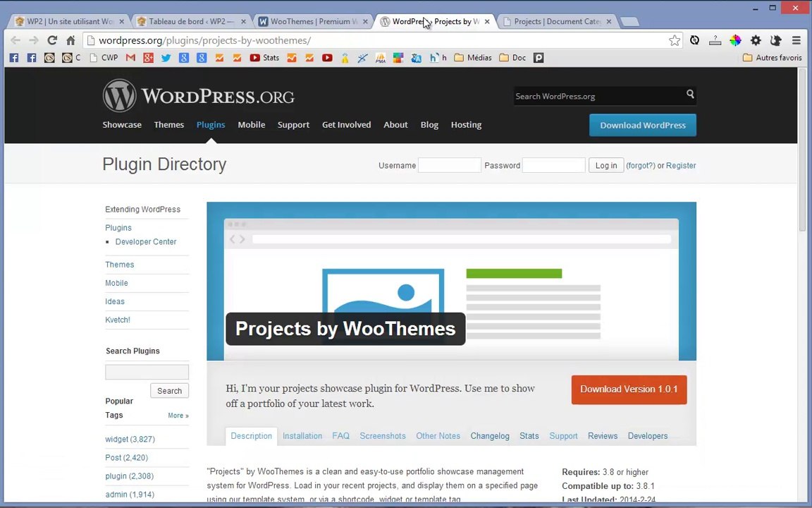Open the Kvetch! sidebar link

click(118, 320)
